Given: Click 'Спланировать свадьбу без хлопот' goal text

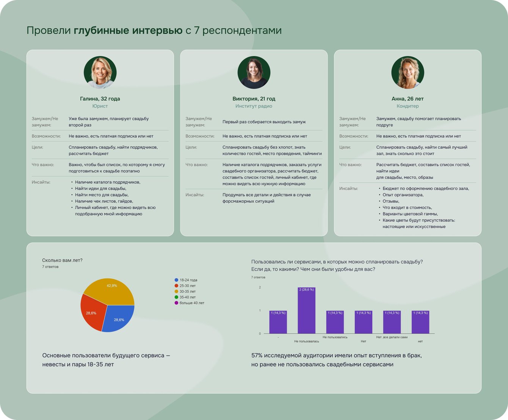Looking at the screenshot, I should click(272, 150).
